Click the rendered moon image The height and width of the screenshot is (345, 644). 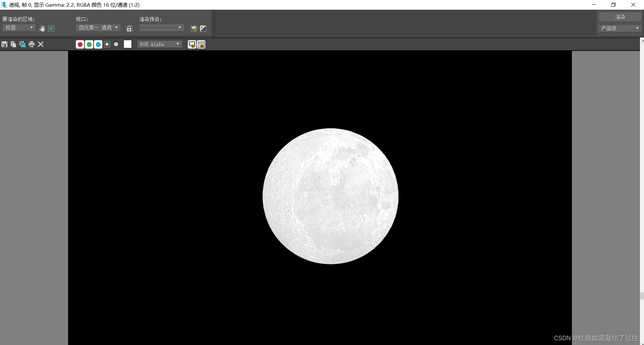(x=330, y=196)
